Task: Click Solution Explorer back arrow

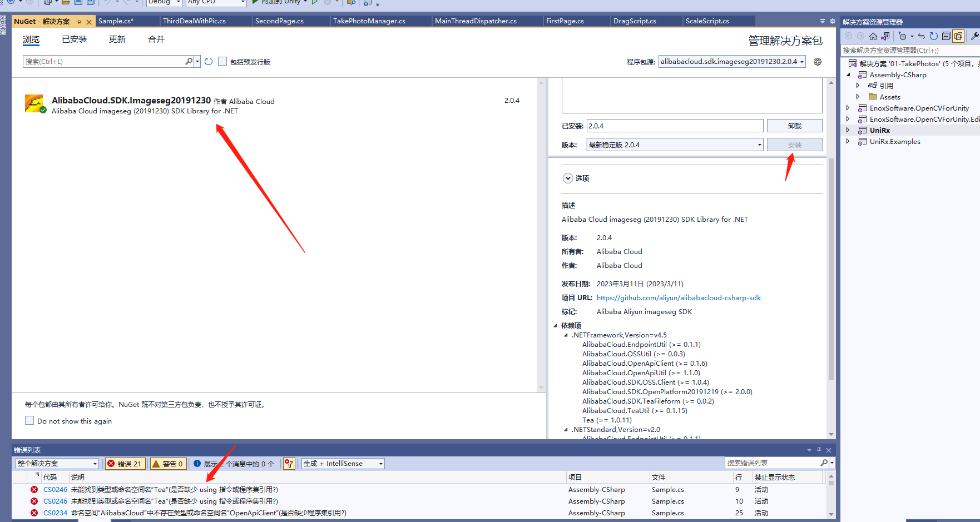Action: tap(849, 36)
